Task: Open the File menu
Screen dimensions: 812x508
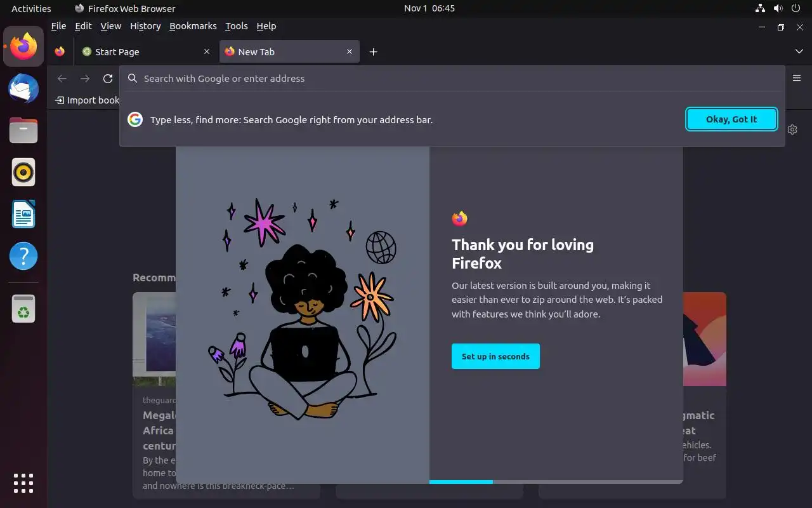Action: point(58,26)
